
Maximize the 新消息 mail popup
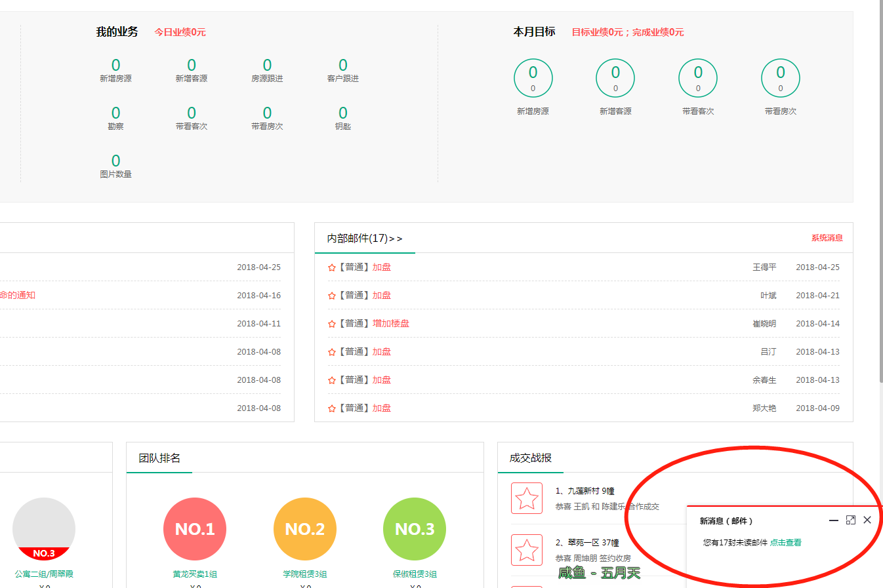[x=851, y=520]
